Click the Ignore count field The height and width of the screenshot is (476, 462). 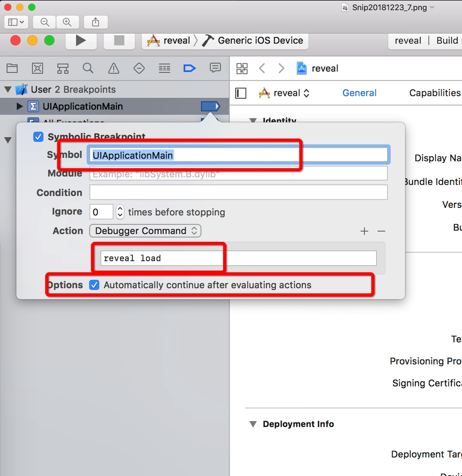click(x=101, y=212)
